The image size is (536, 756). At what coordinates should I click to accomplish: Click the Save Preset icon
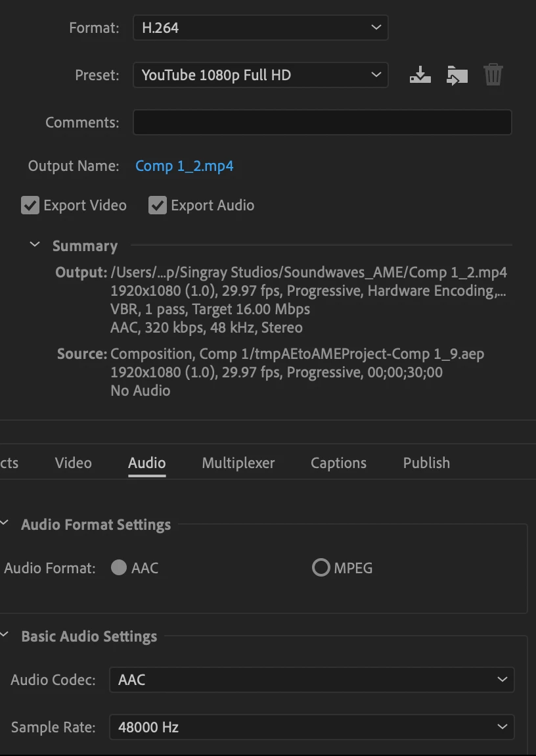point(420,75)
